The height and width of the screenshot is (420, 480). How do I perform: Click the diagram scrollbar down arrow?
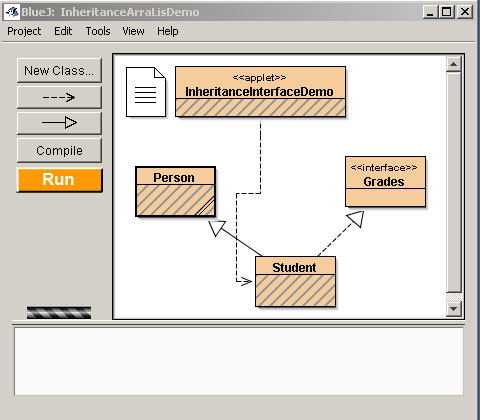click(x=454, y=309)
